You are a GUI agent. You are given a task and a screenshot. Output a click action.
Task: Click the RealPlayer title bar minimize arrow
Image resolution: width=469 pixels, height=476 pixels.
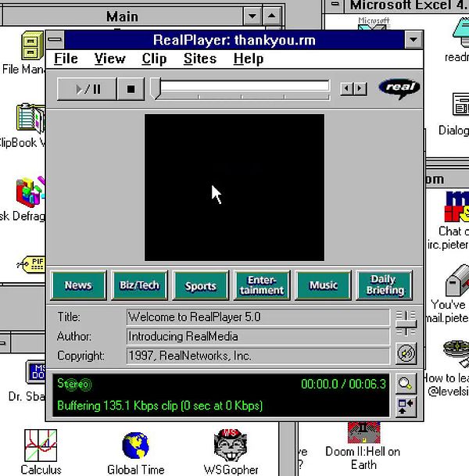[x=414, y=39]
